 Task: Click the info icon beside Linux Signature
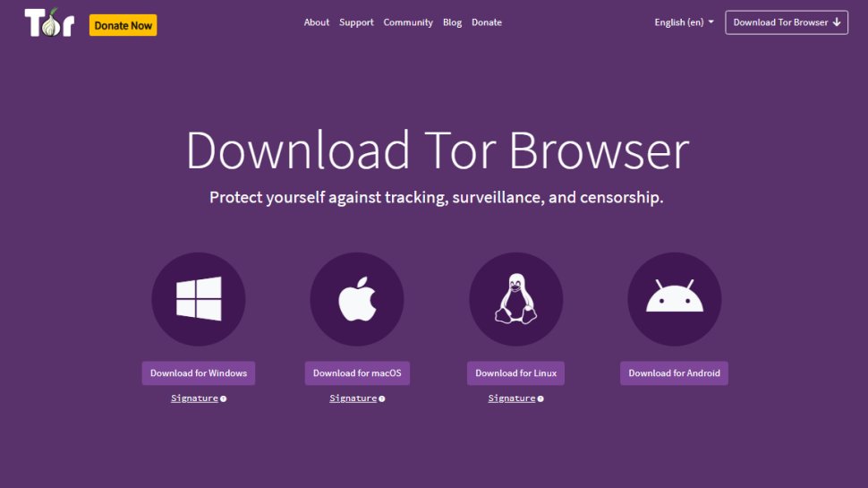(540, 398)
